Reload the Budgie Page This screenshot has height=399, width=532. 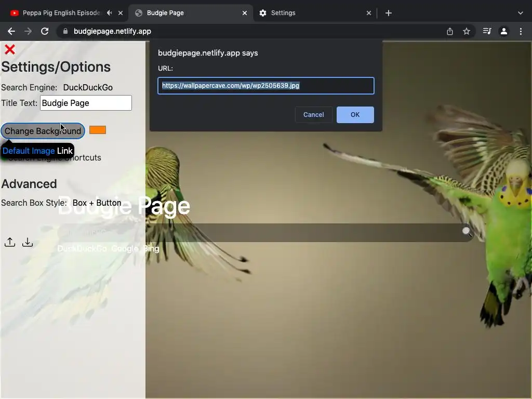tap(45, 31)
